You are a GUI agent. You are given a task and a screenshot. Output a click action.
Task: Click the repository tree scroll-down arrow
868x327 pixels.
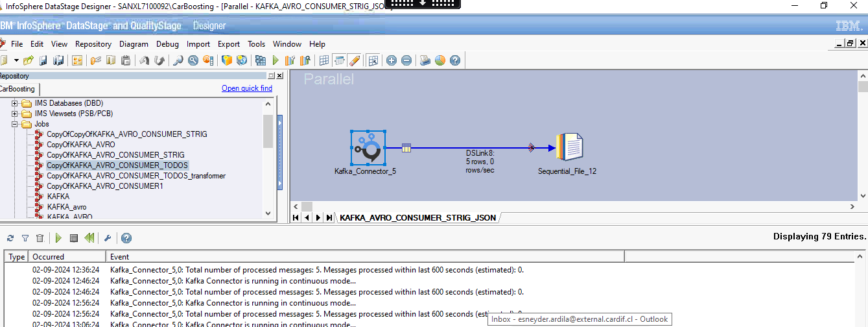point(268,213)
